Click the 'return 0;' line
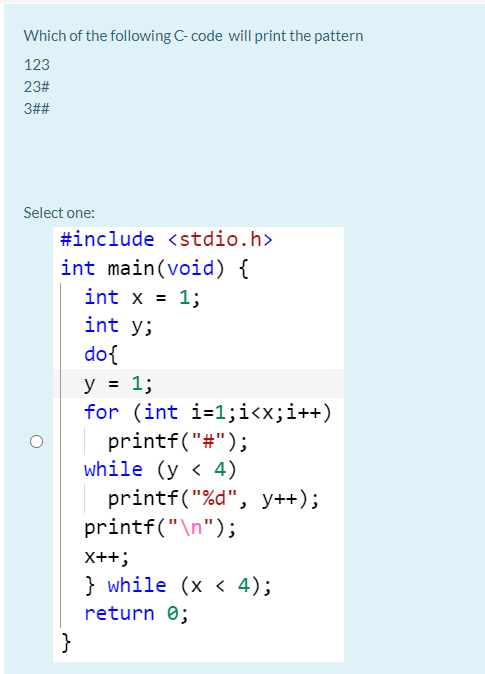 136,613
